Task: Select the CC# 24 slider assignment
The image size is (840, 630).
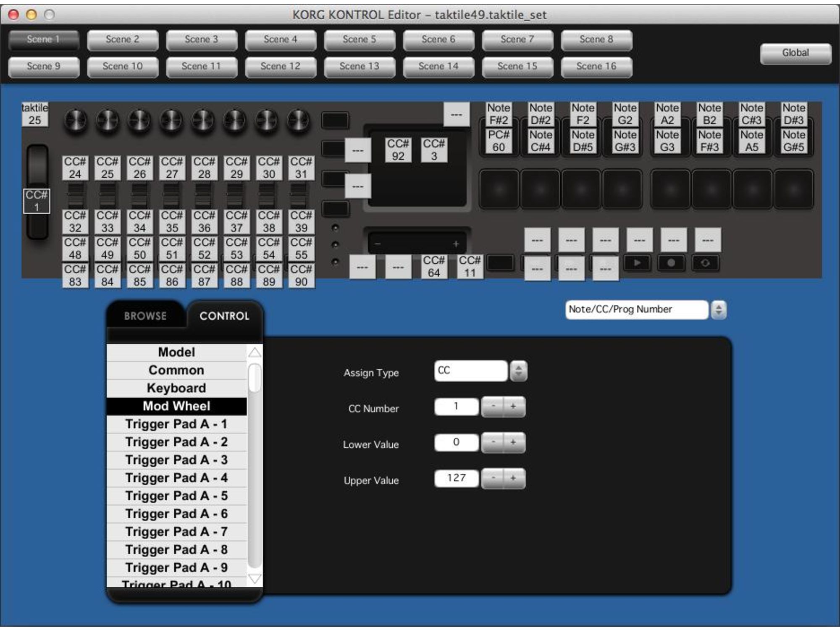Action: (x=75, y=168)
